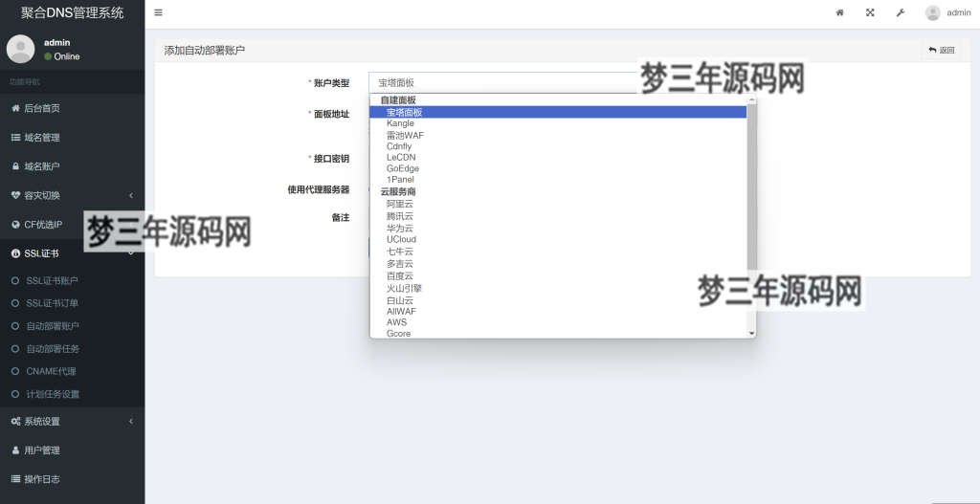The image size is (980, 504).
Task: Click the 域名账户 lock icon
Action: [x=15, y=166]
